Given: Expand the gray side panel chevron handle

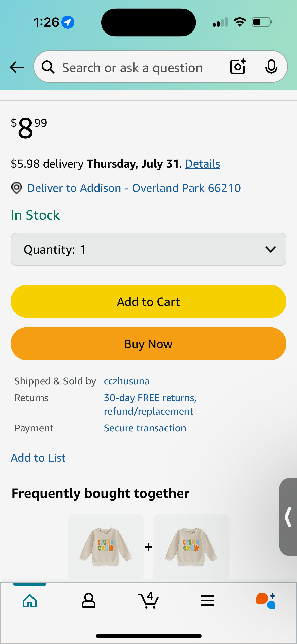Looking at the screenshot, I should [288, 517].
